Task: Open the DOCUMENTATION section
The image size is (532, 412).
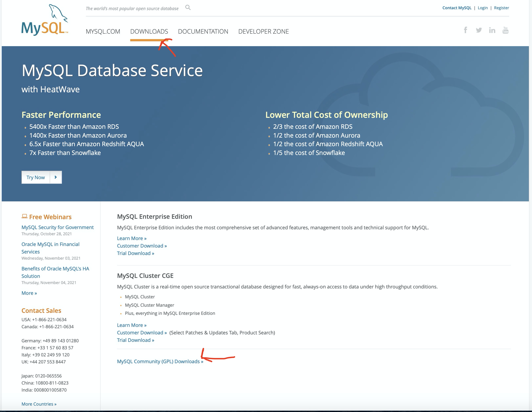Action: click(203, 31)
